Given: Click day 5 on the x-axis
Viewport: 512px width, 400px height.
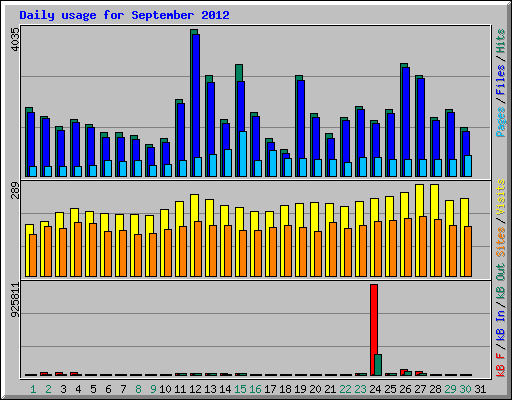Looking at the screenshot, I should tap(93, 389).
